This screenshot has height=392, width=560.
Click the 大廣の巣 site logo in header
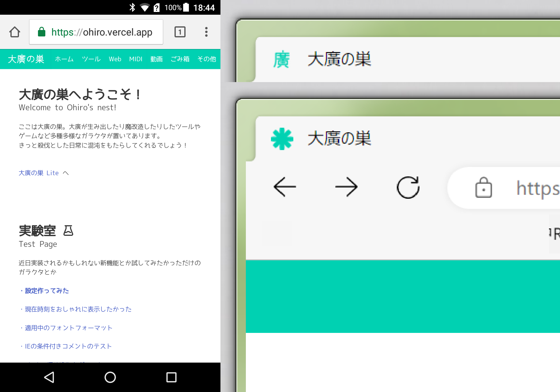coord(26,59)
